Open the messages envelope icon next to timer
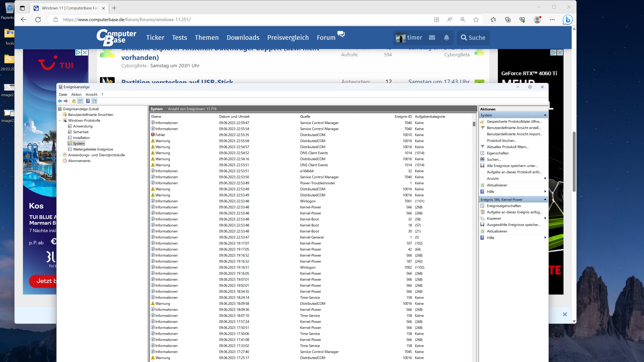644x362 pixels. (432, 37)
